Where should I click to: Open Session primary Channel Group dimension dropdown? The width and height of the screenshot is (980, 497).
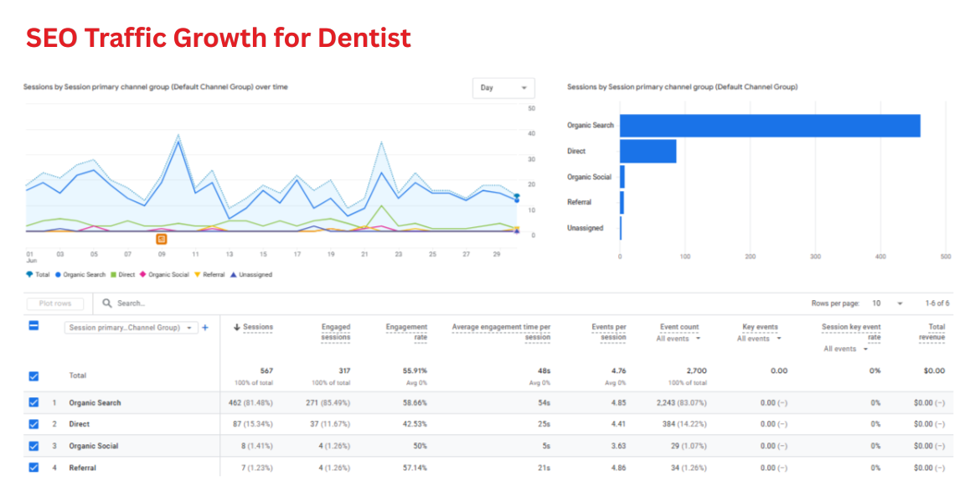[x=131, y=328]
